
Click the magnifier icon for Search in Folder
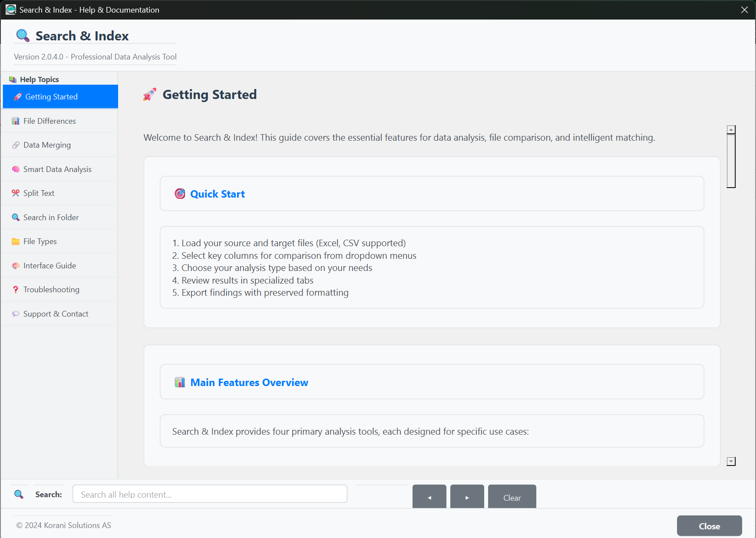16,218
